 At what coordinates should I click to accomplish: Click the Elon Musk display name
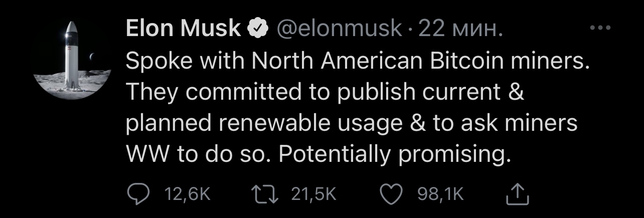[183, 30]
